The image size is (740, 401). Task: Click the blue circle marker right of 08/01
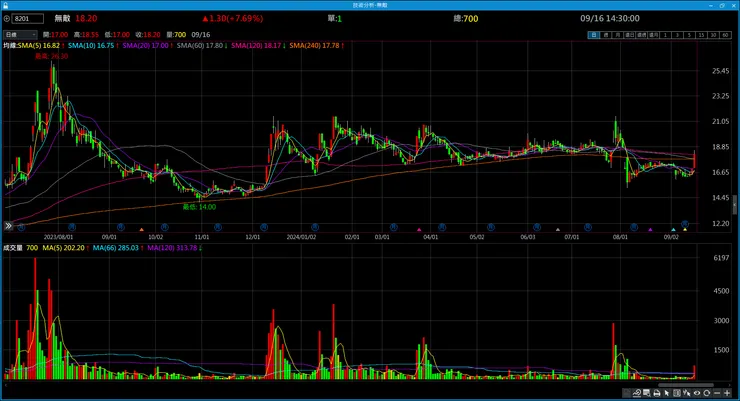[634, 227]
